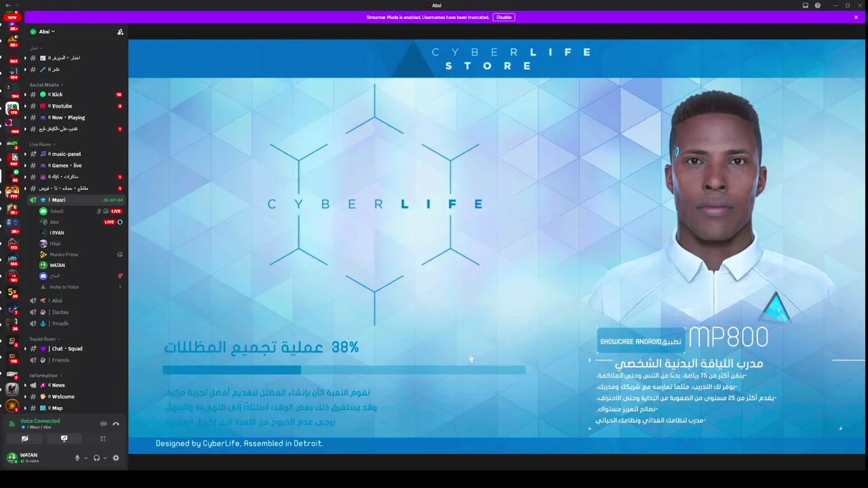This screenshot has width=868, height=488.
Task: Open the server icon with 799 badge
Action: (x=12, y=192)
